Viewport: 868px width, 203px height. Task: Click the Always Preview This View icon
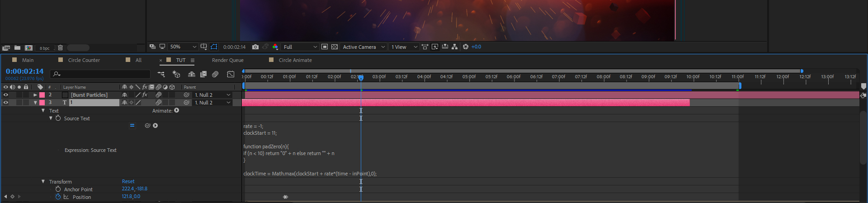(x=152, y=47)
